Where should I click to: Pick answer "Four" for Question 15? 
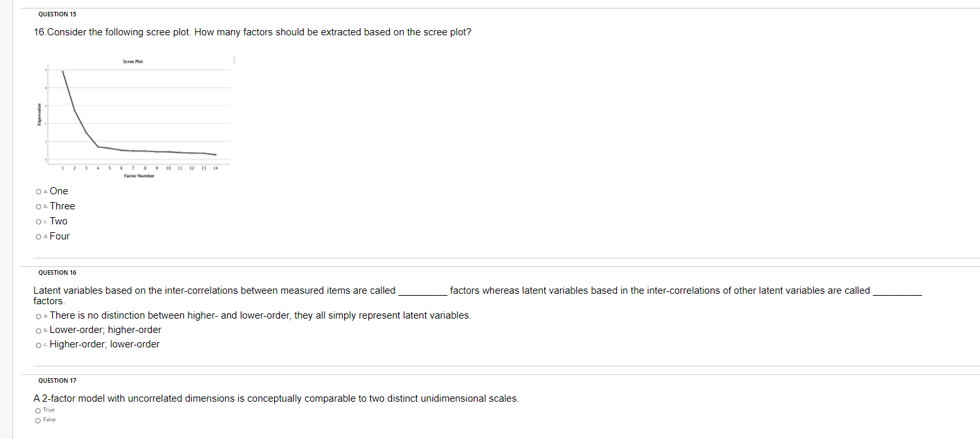click(x=38, y=236)
